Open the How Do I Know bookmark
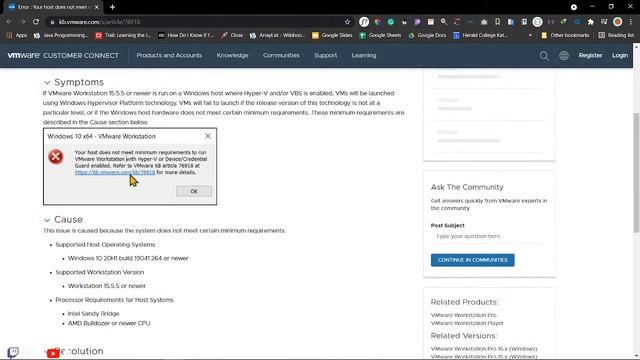The image size is (640, 360). click(186, 36)
